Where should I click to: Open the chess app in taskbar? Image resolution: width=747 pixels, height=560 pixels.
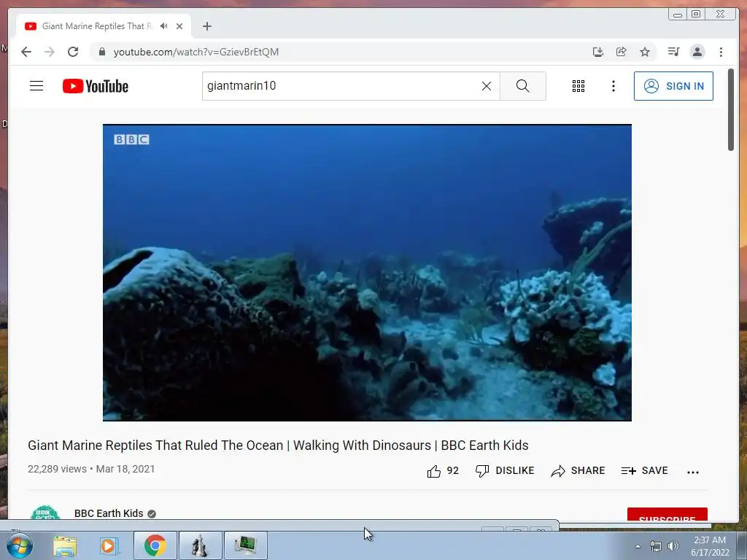coord(200,545)
